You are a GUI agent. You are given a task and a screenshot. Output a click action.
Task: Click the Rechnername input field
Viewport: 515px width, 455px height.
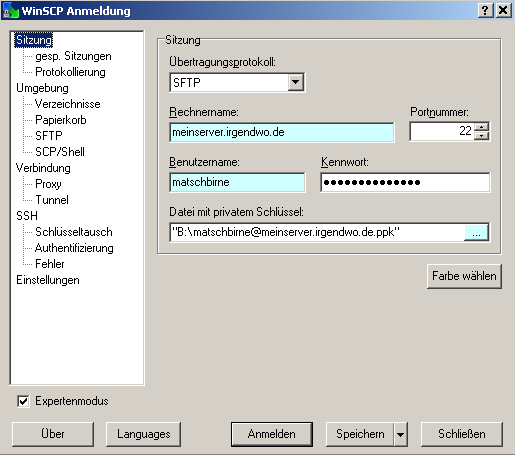tap(282, 132)
